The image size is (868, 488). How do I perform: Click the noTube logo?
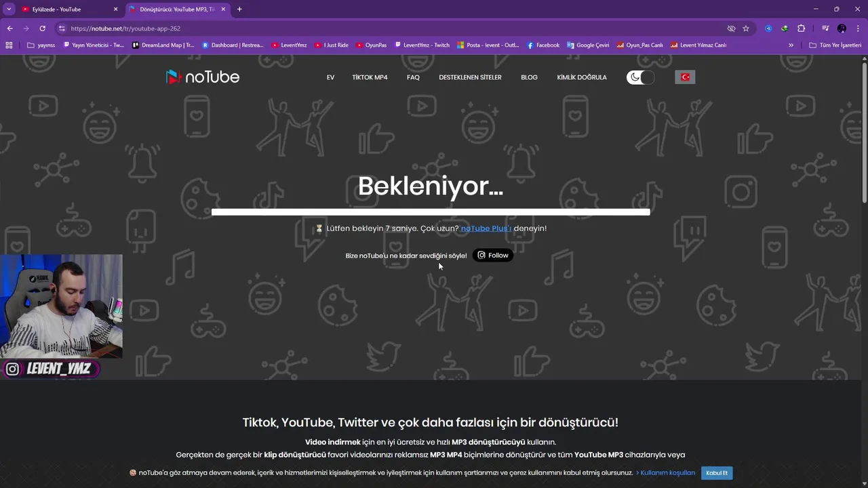(203, 77)
